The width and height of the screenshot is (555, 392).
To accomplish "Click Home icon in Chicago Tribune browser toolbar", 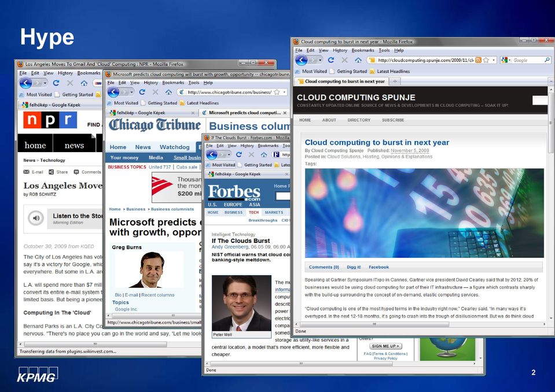I will (x=169, y=93).
